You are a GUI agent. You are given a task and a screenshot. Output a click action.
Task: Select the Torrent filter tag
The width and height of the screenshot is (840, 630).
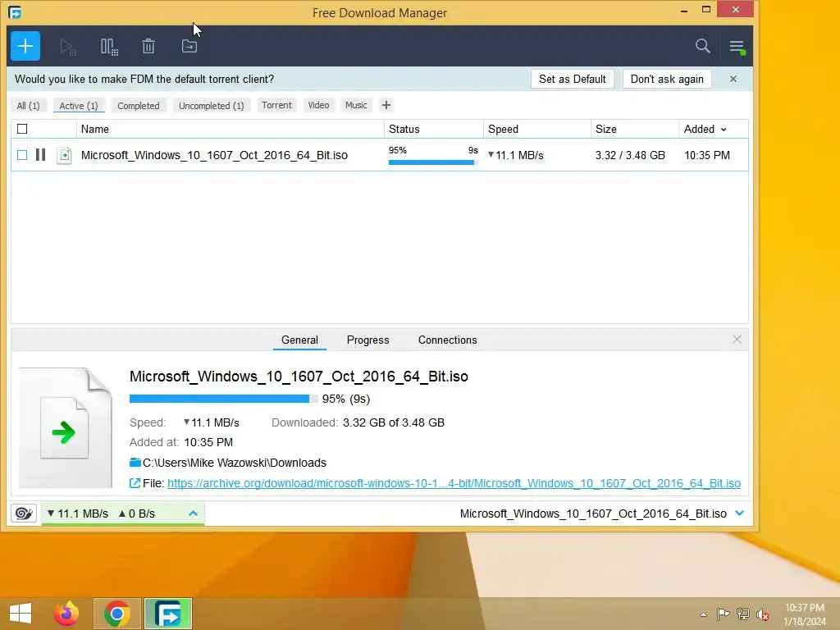point(276,105)
